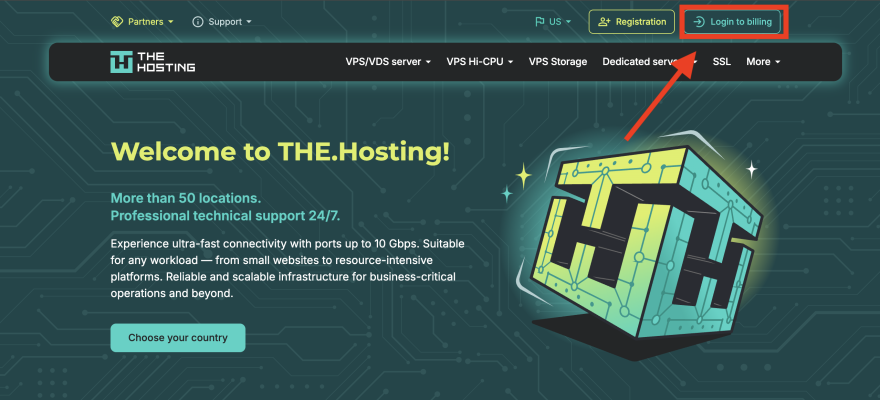Click the Login to billing arrow icon
Screen dimensions: 880x400
coord(699,22)
